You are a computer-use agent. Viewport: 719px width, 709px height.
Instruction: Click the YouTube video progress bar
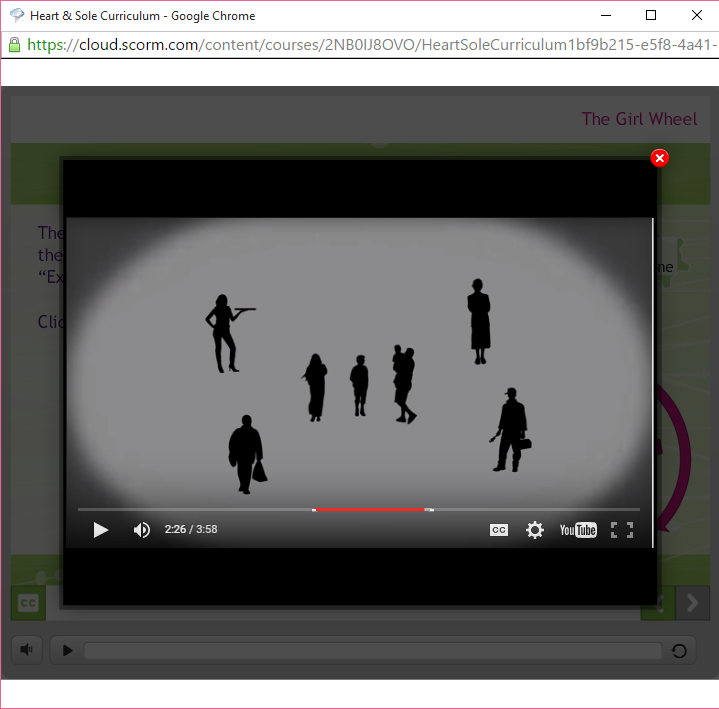point(359,510)
